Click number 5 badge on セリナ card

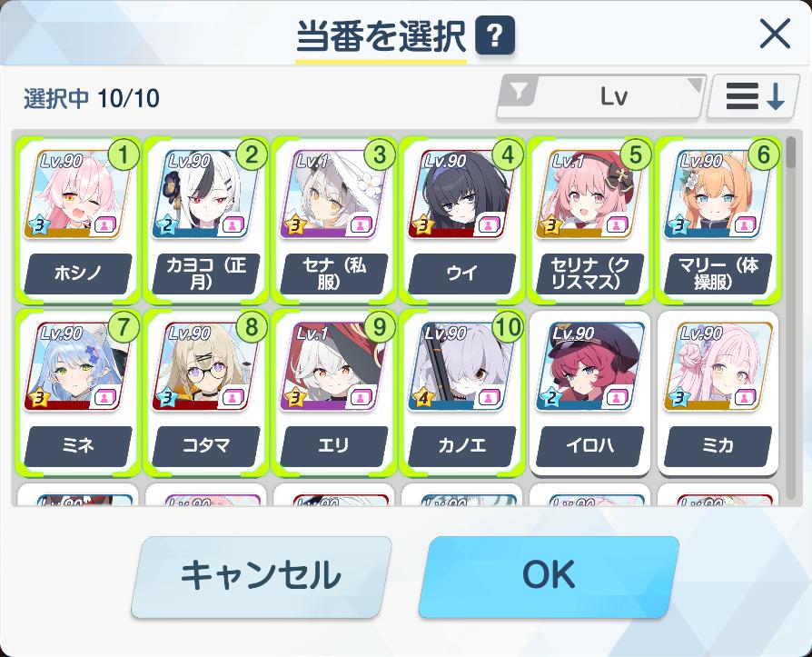(x=636, y=154)
